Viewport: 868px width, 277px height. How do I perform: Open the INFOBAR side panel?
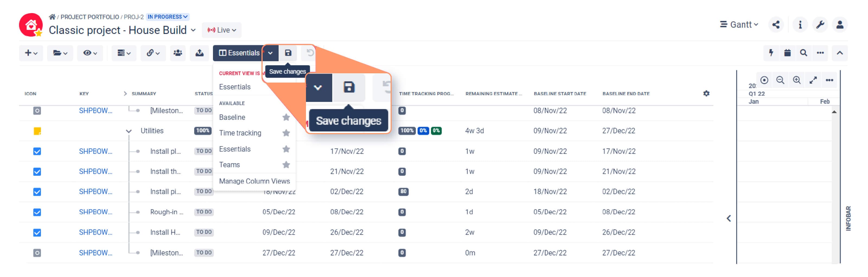[848, 219]
